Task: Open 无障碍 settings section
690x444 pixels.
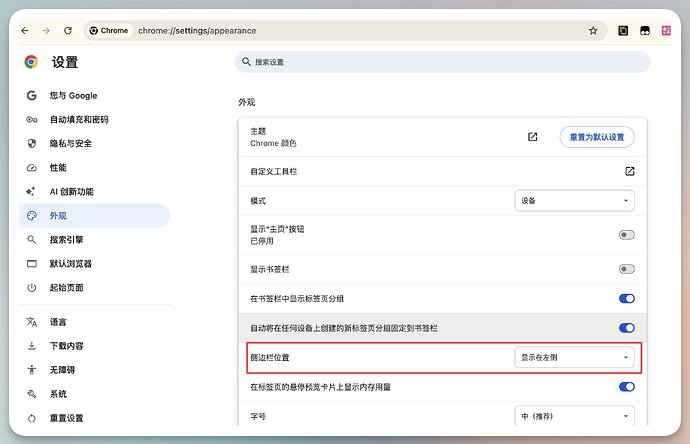Action: pyautogui.click(x=94, y=370)
